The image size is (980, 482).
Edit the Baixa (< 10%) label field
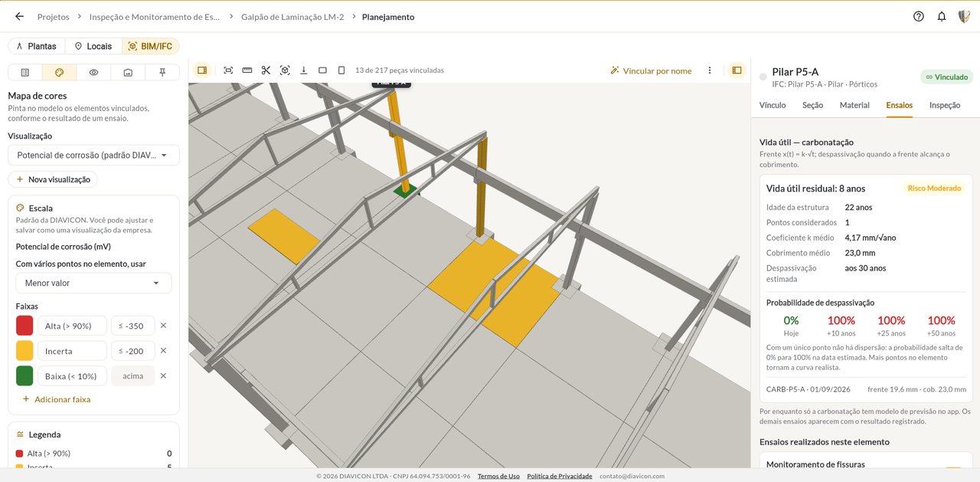tap(72, 375)
